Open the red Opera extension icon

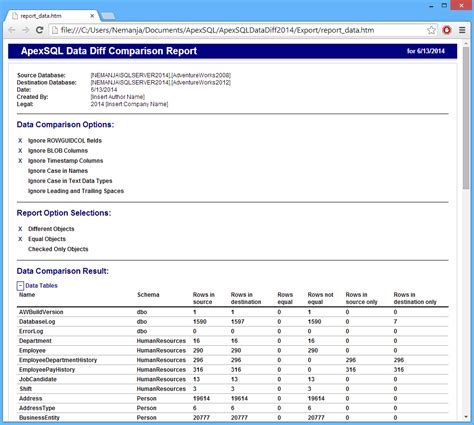(x=447, y=30)
